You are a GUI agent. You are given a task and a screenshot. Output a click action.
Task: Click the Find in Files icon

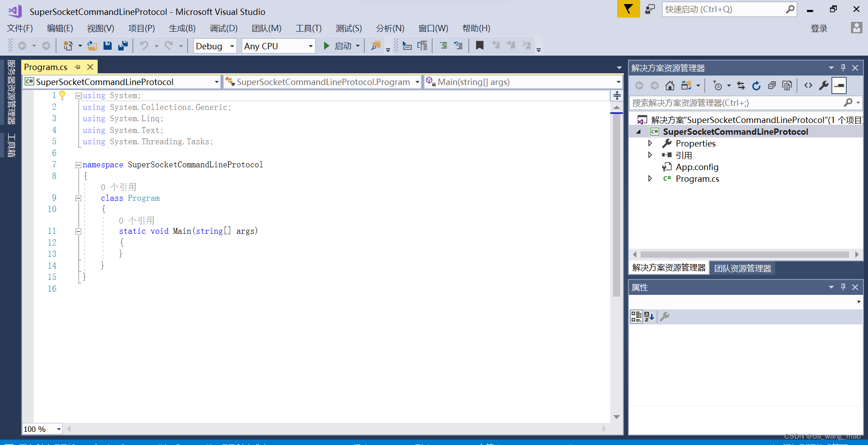point(376,46)
